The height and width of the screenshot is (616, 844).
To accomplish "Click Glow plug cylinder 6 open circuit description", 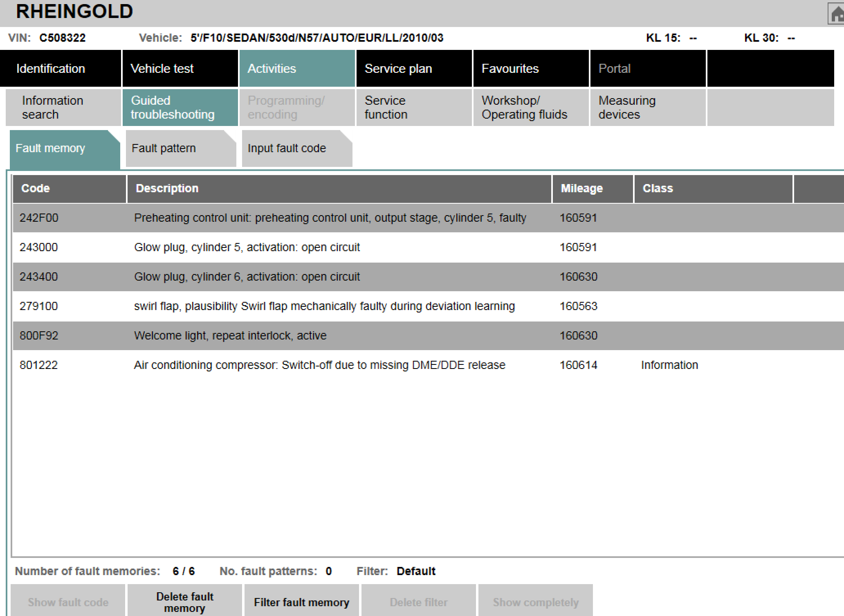I will (x=247, y=277).
